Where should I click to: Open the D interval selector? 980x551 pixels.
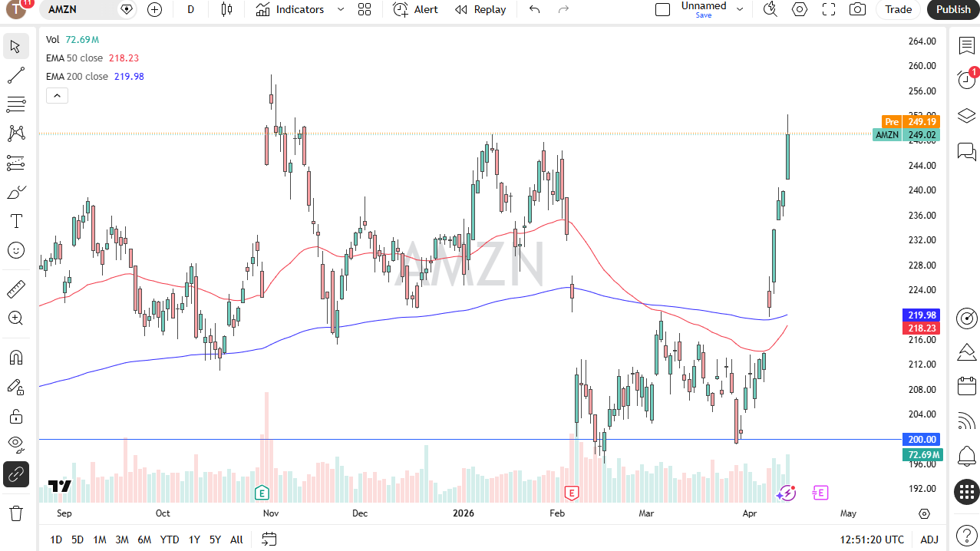click(190, 9)
